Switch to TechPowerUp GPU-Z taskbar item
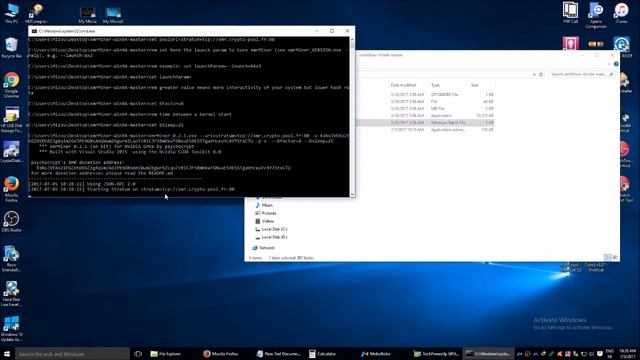640x360 pixels. point(436,354)
